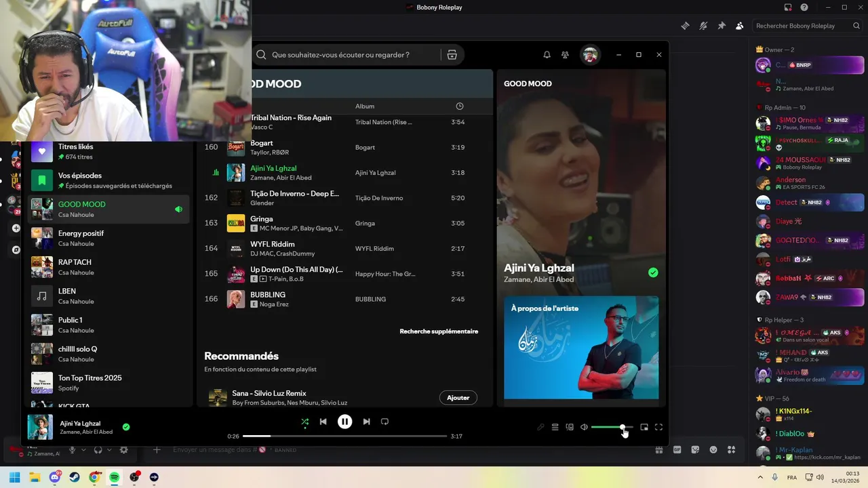Viewport: 868px width, 488px height.
Task: Expand Discord headphone output options
Action: coord(109,450)
